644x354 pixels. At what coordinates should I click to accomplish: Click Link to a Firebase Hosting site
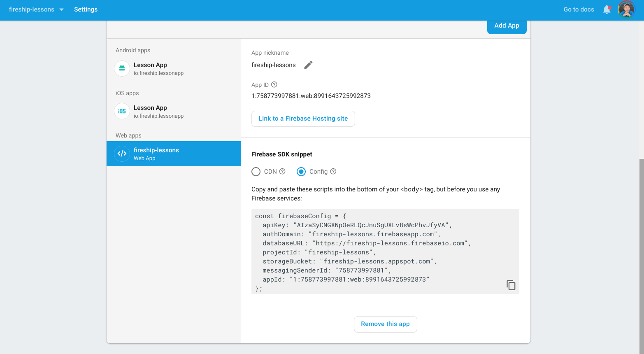303,119
